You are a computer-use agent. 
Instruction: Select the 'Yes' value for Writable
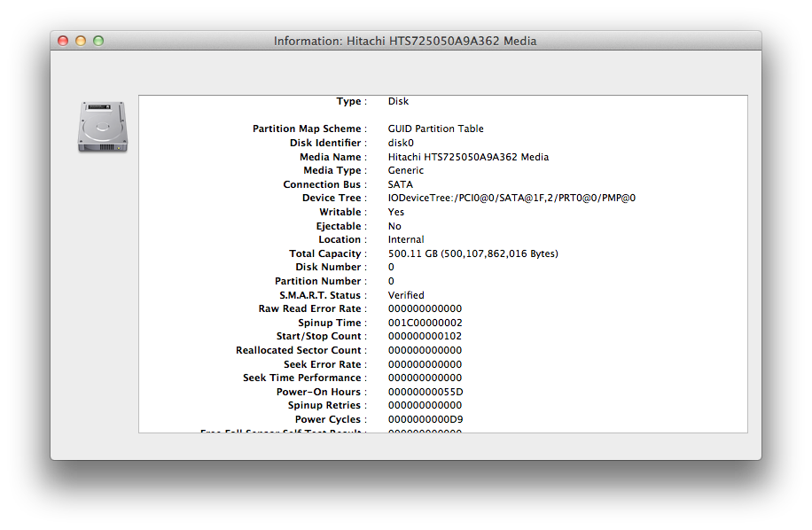(x=396, y=212)
